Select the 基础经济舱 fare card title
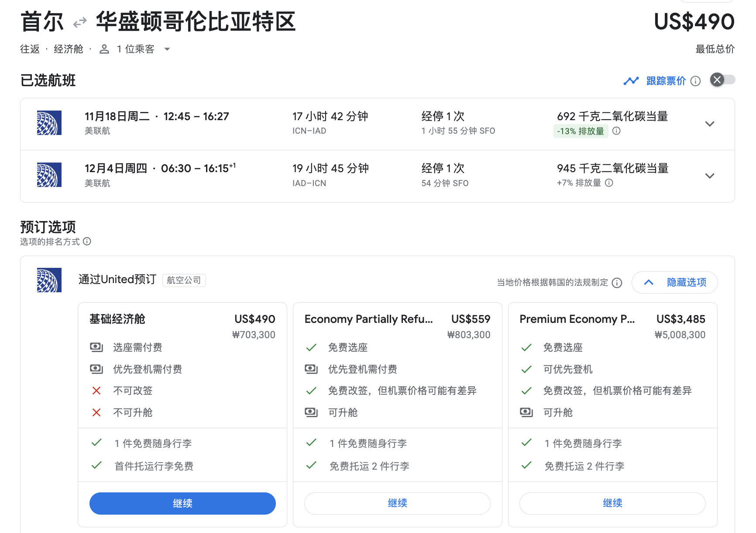Viewport: 756px width, 533px height. coord(117,319)
